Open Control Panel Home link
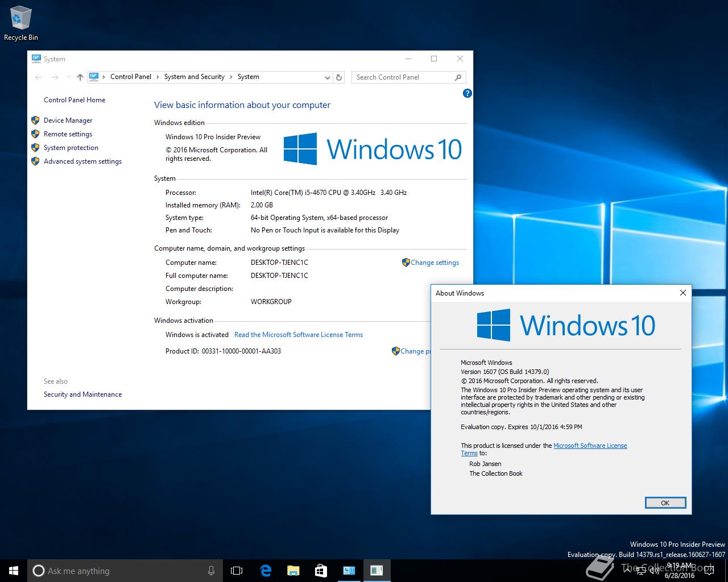 [x=75, y=100]
